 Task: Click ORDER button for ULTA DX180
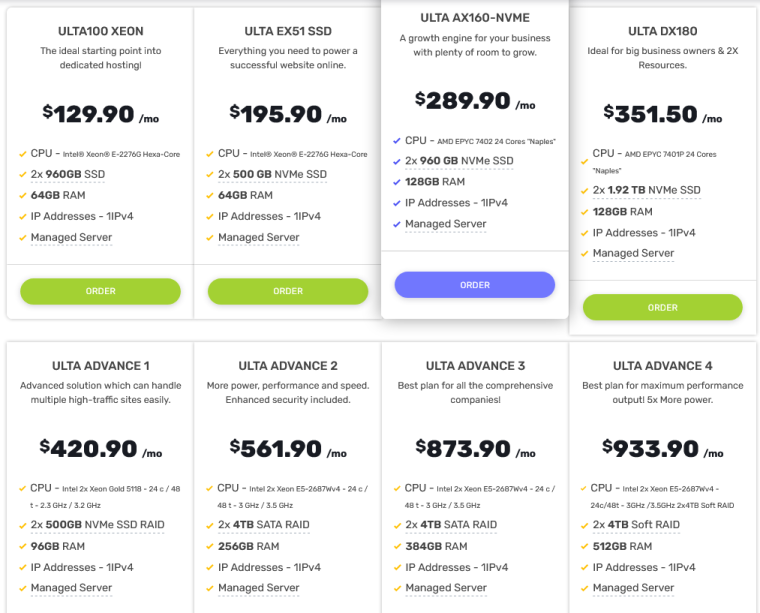(x=662, y=307)
